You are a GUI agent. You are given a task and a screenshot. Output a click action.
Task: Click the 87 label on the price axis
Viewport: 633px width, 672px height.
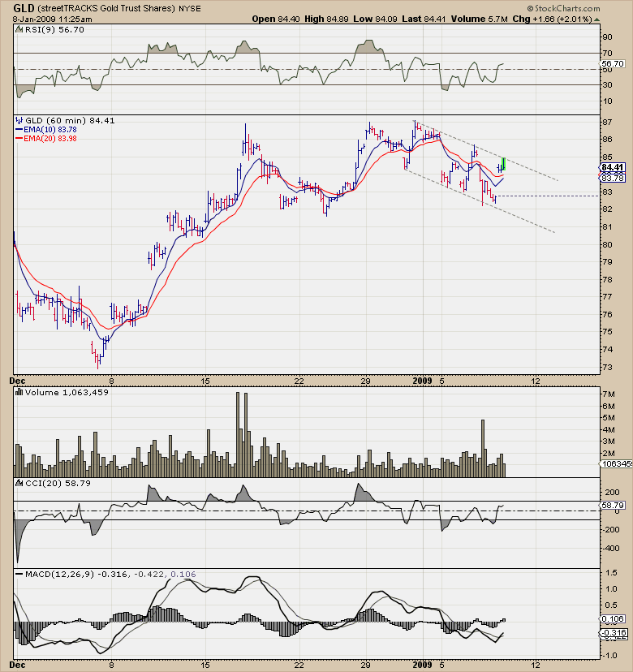(607, 122)
